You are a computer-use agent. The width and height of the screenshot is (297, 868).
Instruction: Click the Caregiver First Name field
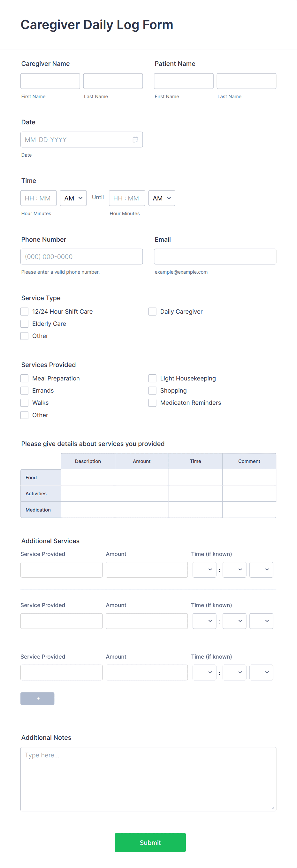pos(50,81)
